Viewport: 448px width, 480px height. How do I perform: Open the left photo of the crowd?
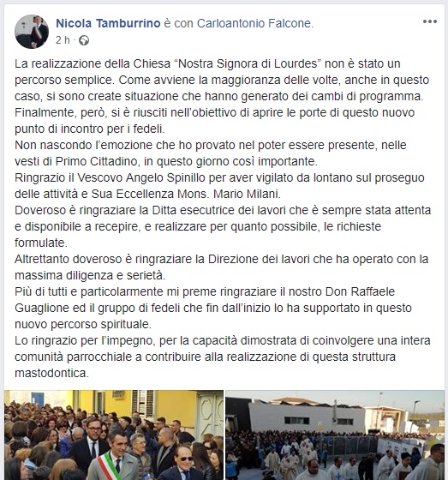(114, 435)
